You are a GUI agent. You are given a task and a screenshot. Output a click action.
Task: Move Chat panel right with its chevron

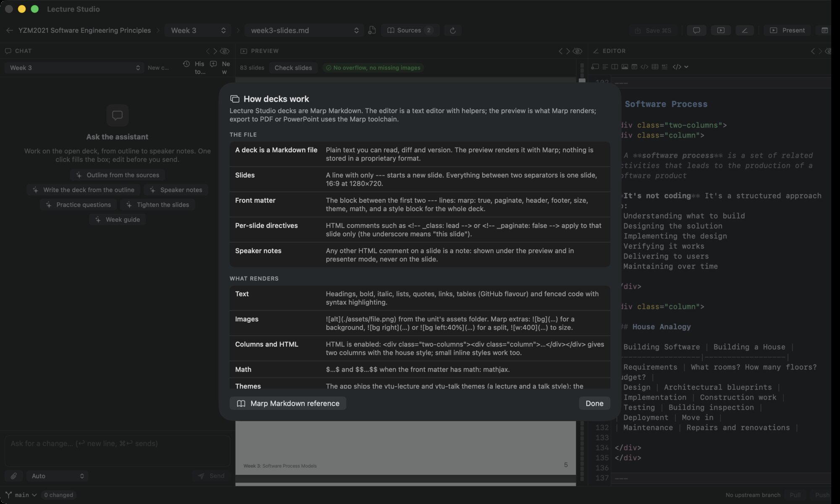point(215,51)
